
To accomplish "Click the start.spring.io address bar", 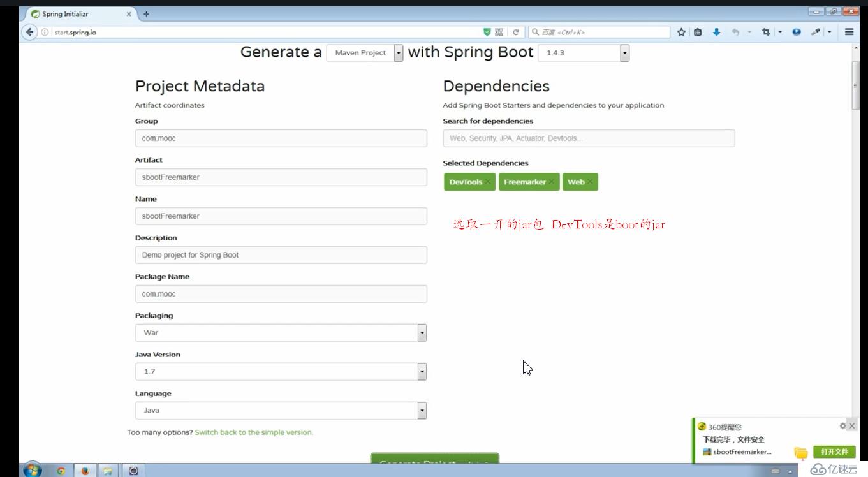I will (x=268, y=32).
